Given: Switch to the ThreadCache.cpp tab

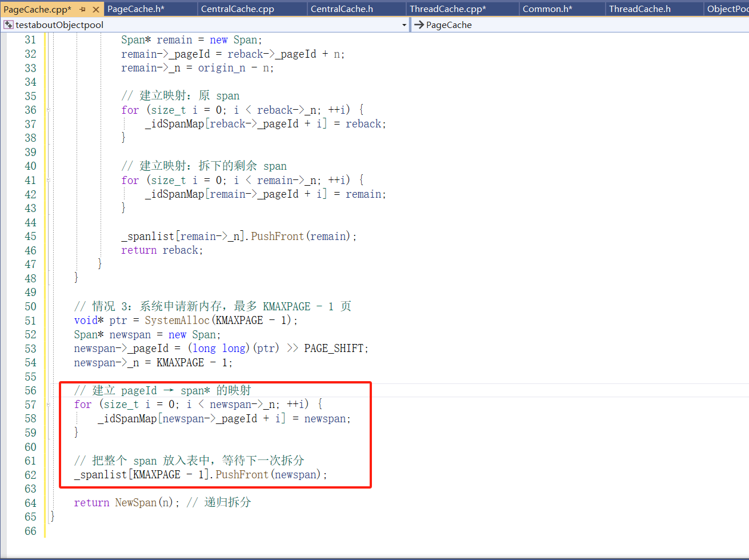Looking at the screenshot, I should click(x=448, y=9).
